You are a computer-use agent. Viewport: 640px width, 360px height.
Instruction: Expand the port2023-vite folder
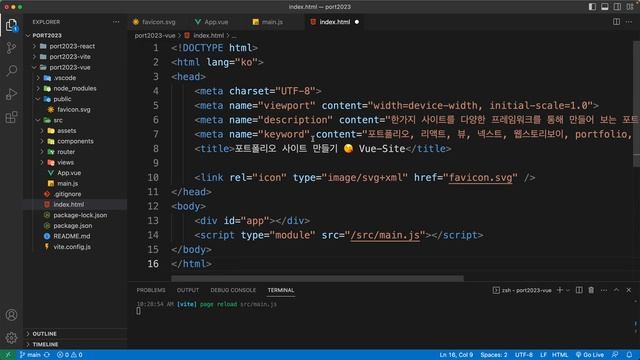[76, 57]
